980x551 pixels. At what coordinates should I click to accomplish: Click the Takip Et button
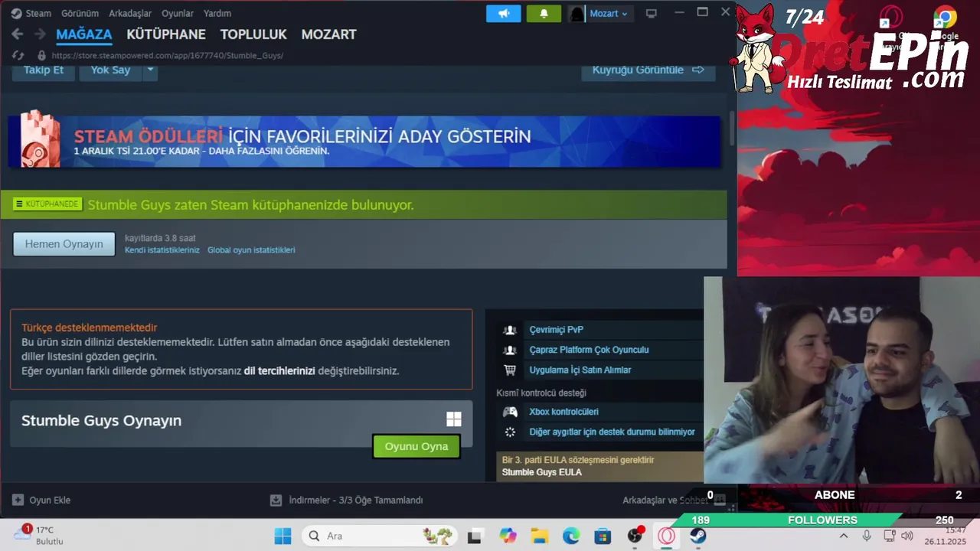point(44,70)
